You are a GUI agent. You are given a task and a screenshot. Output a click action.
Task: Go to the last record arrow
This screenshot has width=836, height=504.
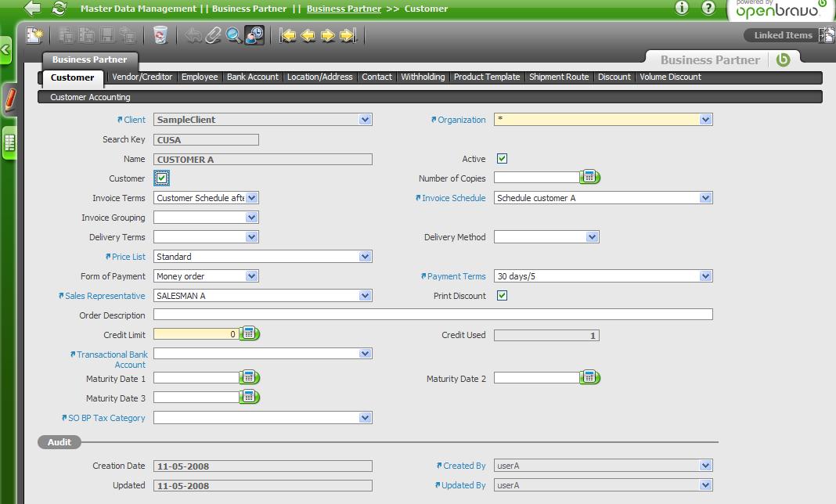[x=348, y=35]
